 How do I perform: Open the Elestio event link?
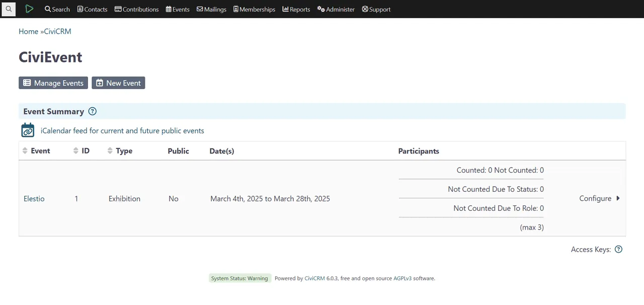tap(34, 199)
